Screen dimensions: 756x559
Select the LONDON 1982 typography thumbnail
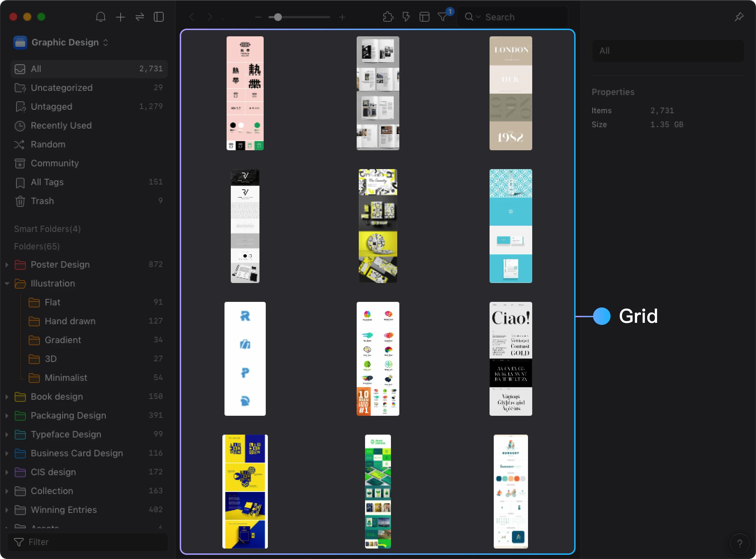[511, 93]
